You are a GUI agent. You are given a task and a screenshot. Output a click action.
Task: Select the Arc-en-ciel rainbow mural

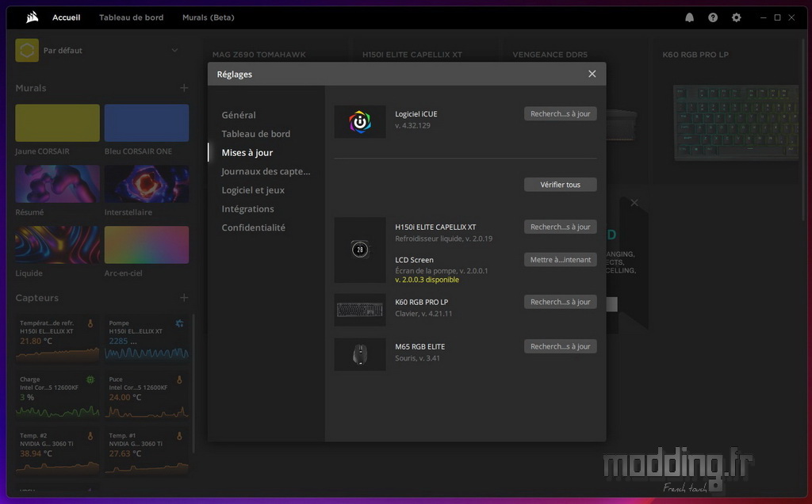click(147, 245)
